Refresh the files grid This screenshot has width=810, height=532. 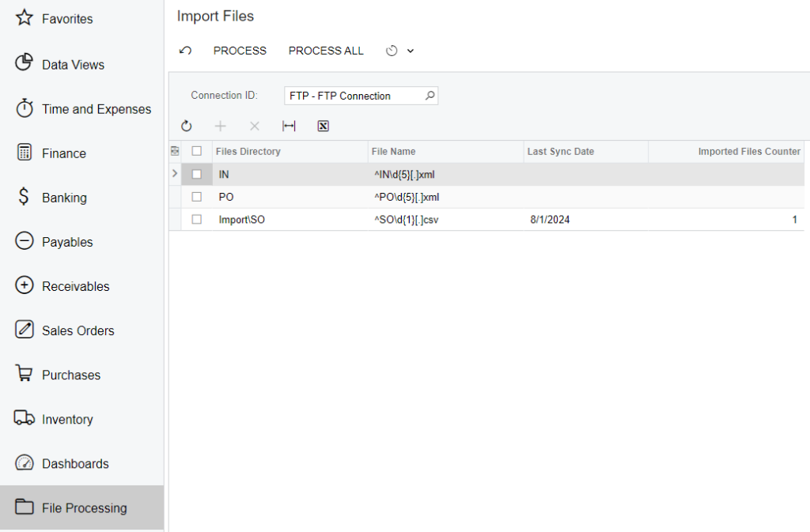(x=187, y=126)
